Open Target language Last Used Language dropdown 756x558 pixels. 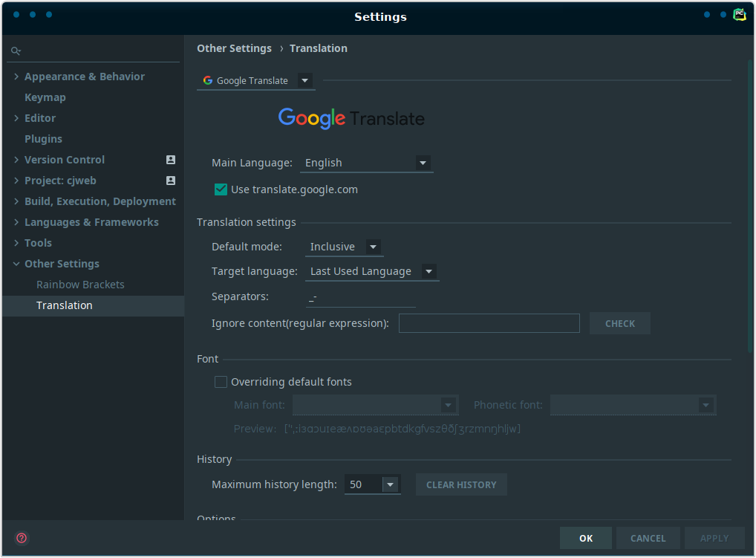click(429, 271)
